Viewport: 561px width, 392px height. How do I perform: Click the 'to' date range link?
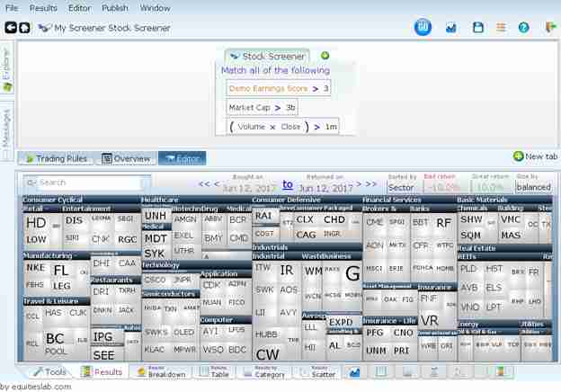pos(288,184)
